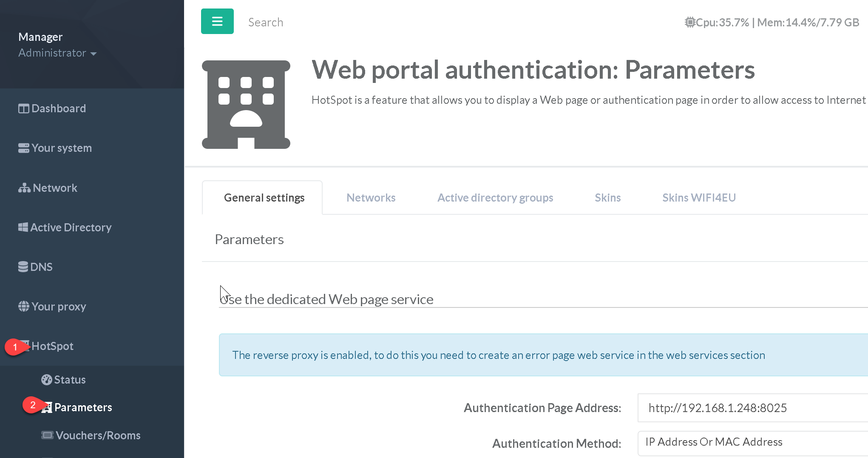Click the Status gauge icon
The width and height of the screenshot is (868, 458).
(x=47, y=380)
